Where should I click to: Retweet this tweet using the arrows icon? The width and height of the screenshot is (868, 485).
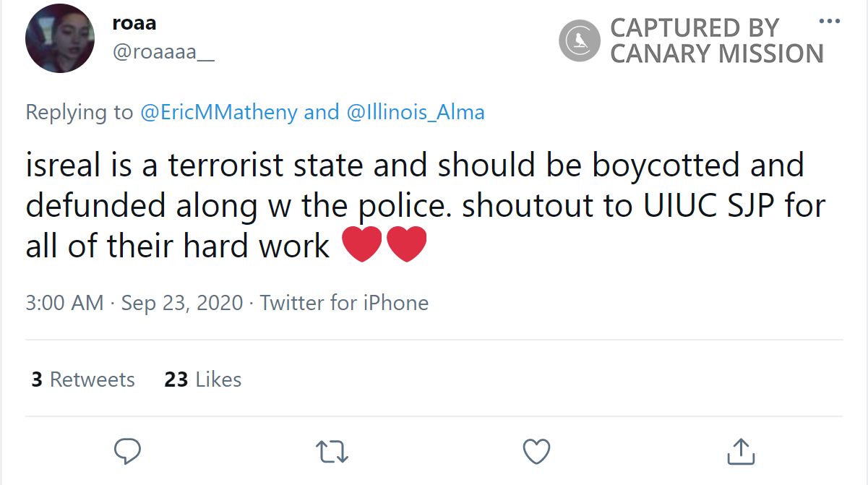[332, 451]
